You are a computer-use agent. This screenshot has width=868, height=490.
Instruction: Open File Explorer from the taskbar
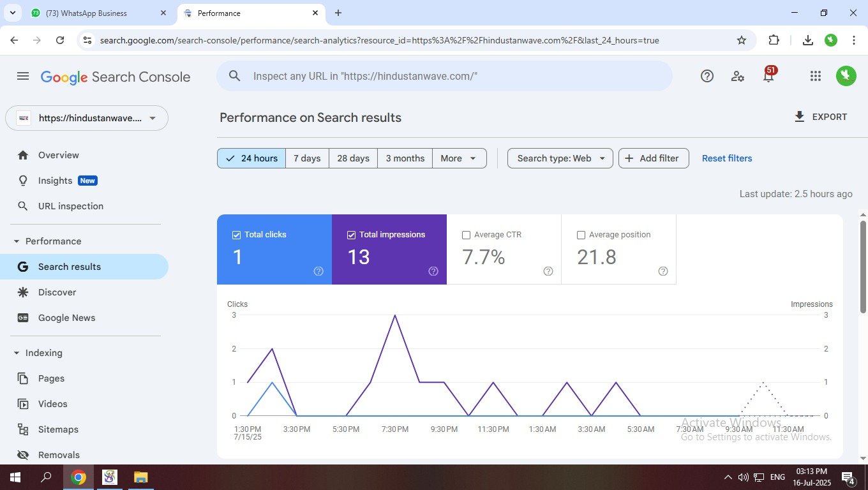click(140, 477)
